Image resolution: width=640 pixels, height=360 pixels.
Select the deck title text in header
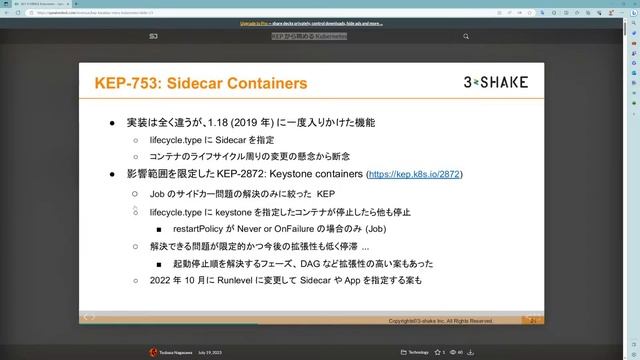pos(309,36)
